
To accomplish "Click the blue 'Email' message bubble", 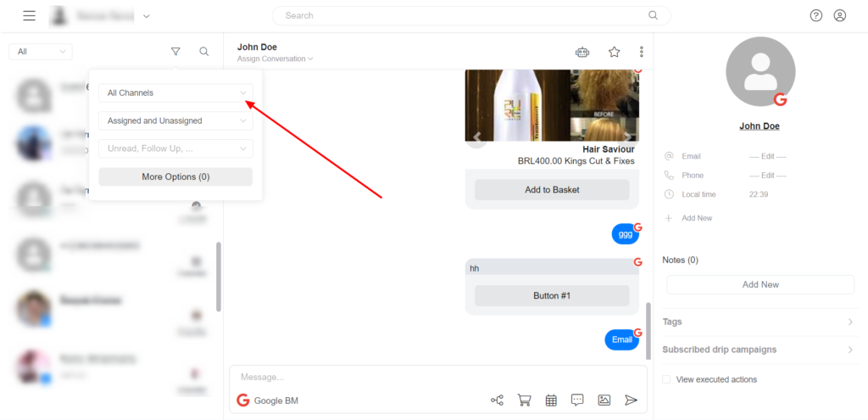I will tap(621, 339).
